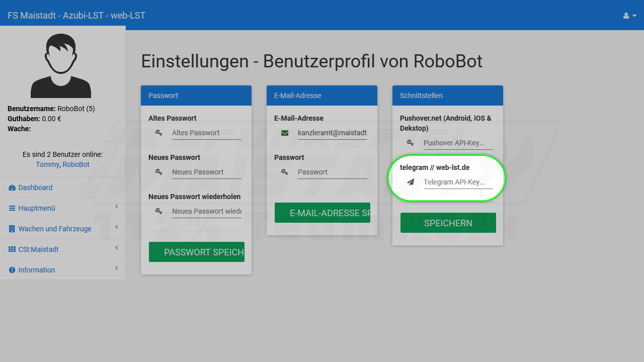Click the green envelope icon
This screenshot has width=644, height=362.
pos(285,133)
